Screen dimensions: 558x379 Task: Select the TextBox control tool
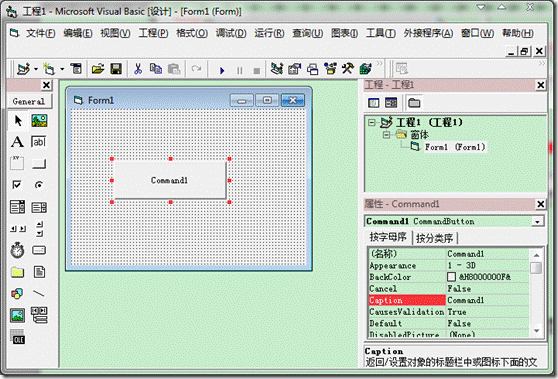[39, 142]
